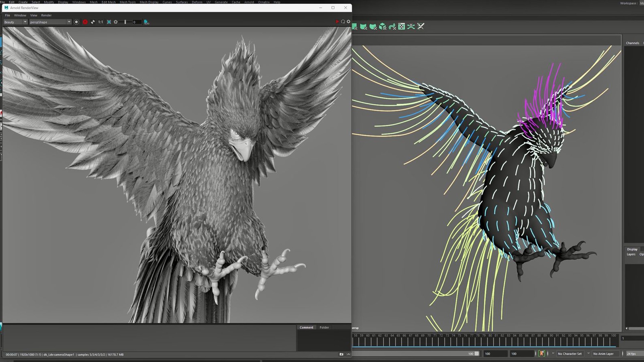
Task: Click the red IPR render button
Action: pyautogui.click(x=85, y=22)
